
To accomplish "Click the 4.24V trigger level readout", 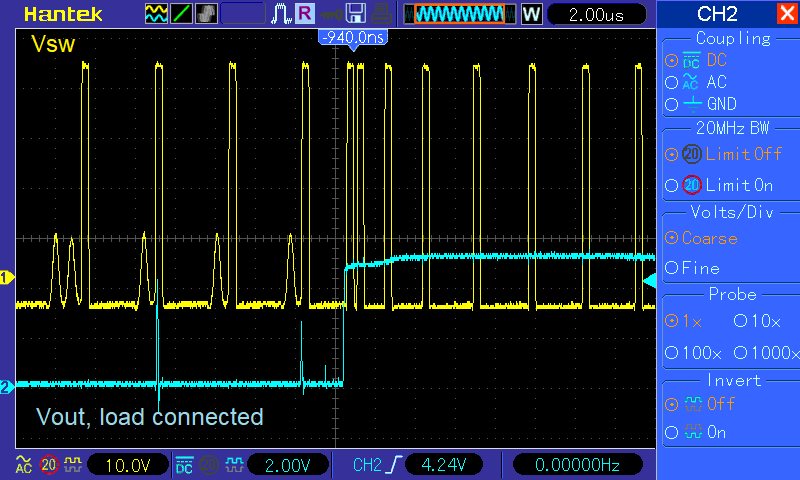I will point(443,465).
